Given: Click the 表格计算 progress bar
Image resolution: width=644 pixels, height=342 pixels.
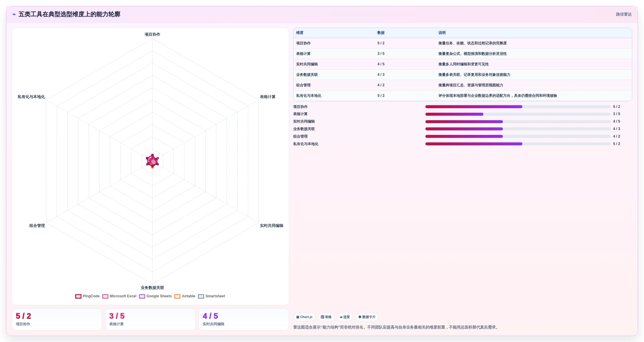Looking at the screenshot, I should [518, 114].
